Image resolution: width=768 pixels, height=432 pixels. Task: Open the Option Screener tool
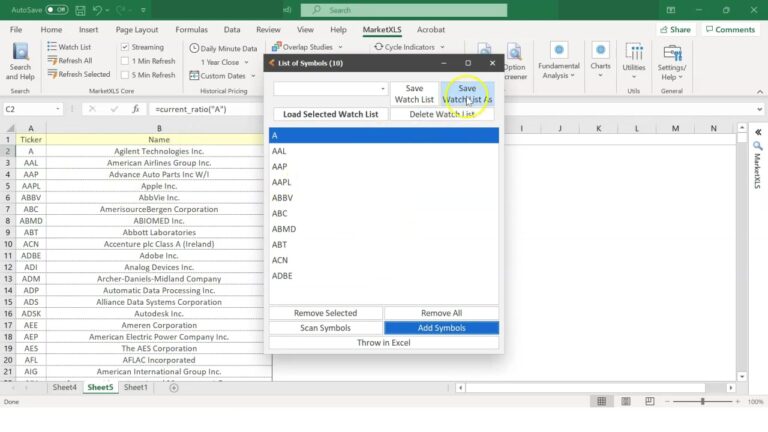pyautogui.click(x=514, y=61)
